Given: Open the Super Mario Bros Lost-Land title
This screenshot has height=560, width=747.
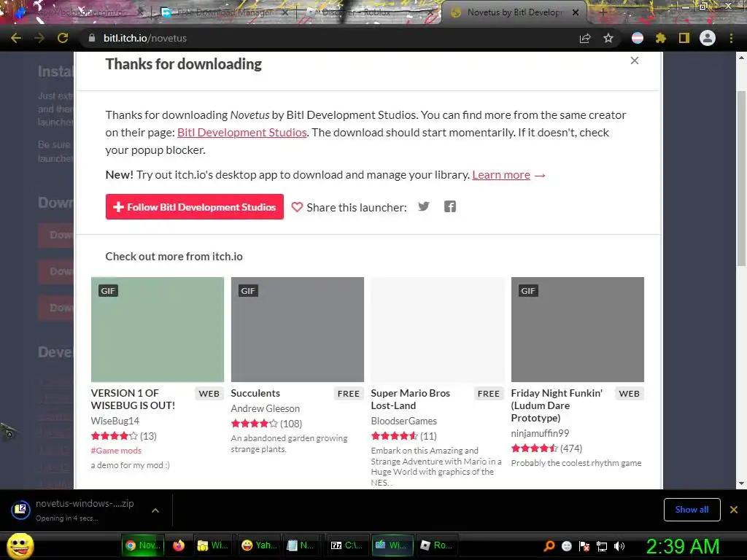Looking at the screenshot, I should 410,399.
